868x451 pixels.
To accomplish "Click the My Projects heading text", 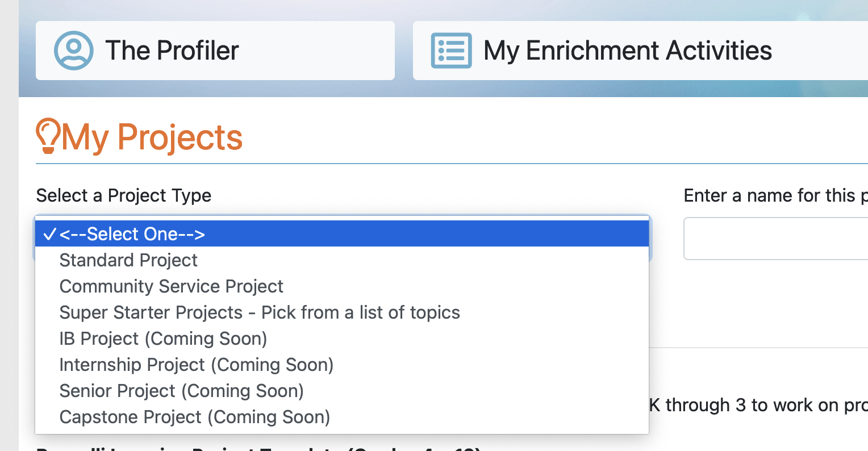I will [152, 137].
